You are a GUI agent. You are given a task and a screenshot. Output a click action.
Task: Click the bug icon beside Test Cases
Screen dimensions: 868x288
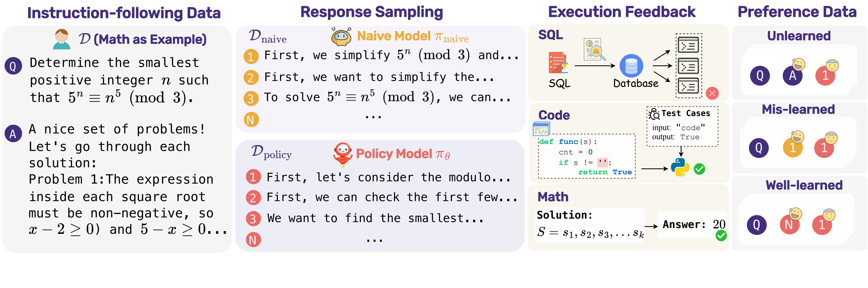tap(654, 114)
